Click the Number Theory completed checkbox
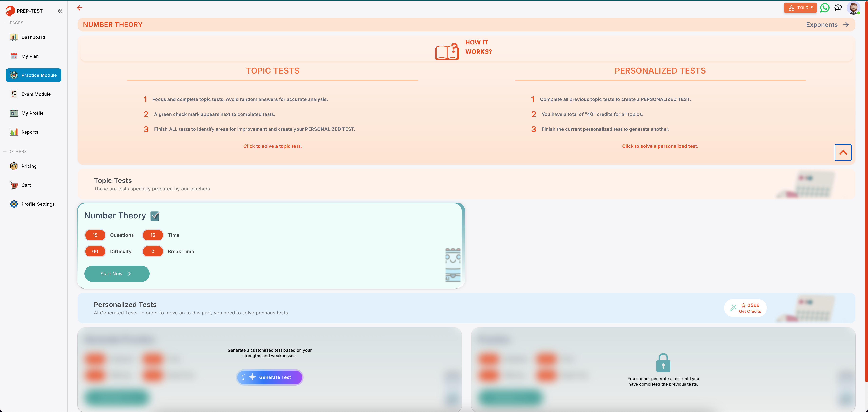The image size is (868, 412). tap(155, 216)
